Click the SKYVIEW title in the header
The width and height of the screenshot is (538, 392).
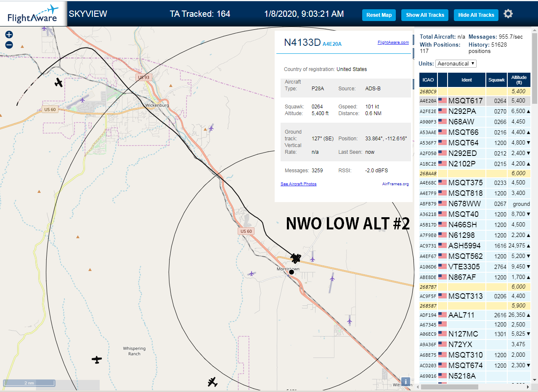coord(88,14)
